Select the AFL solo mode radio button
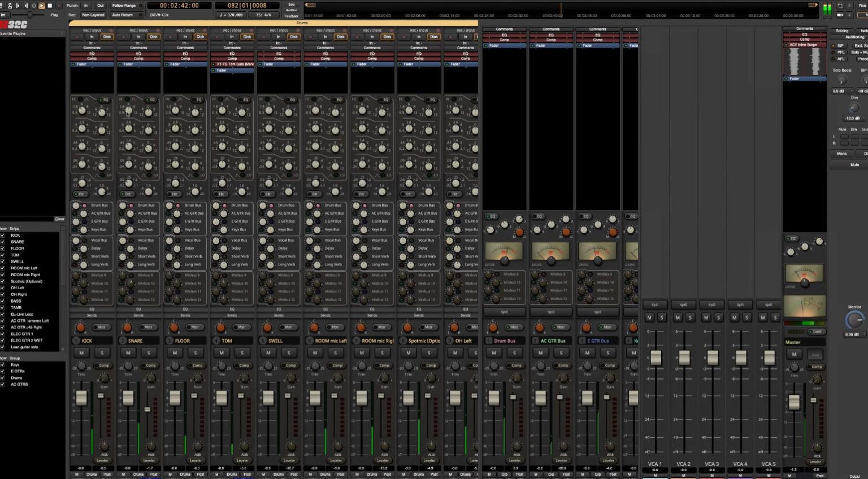 coord(834,59)
